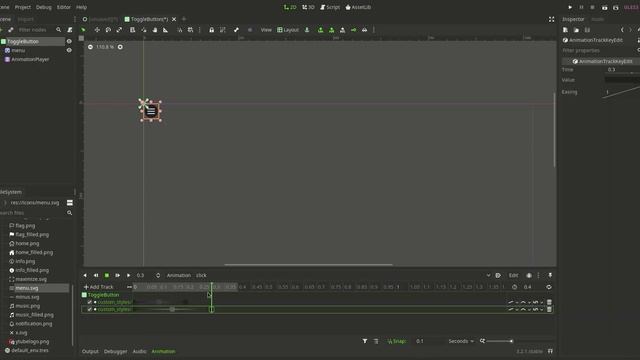
Task: Click Time property field 0.3 in Inspector
Action: click(622, 70)
